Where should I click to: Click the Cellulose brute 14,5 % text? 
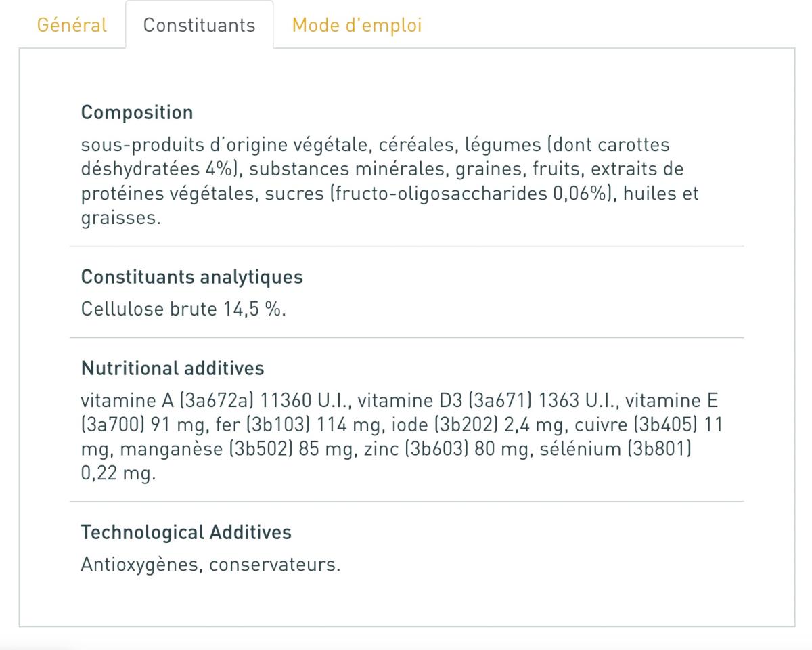point(183,309)
